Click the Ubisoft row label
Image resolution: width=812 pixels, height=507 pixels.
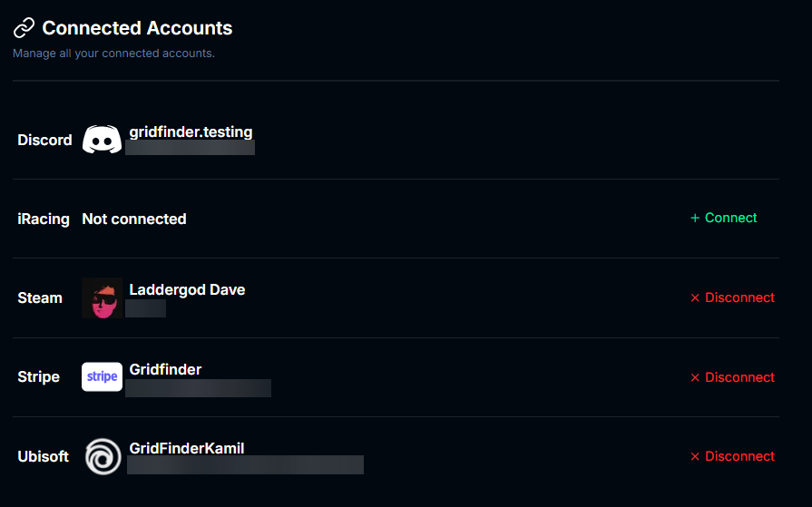(43, 456)
